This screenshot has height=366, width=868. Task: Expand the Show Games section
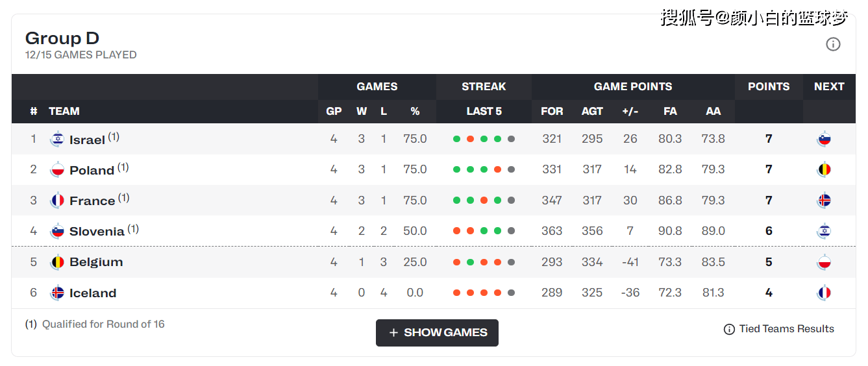click(x=437, y=332)
